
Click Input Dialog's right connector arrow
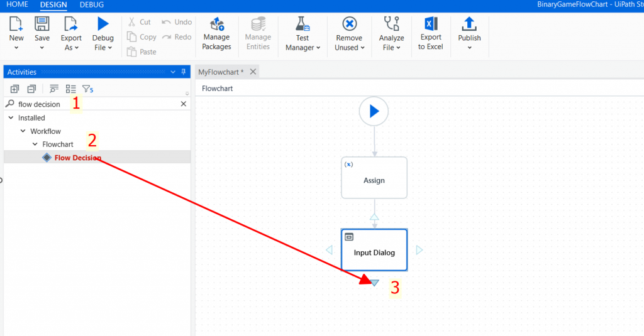coord(419,250)
